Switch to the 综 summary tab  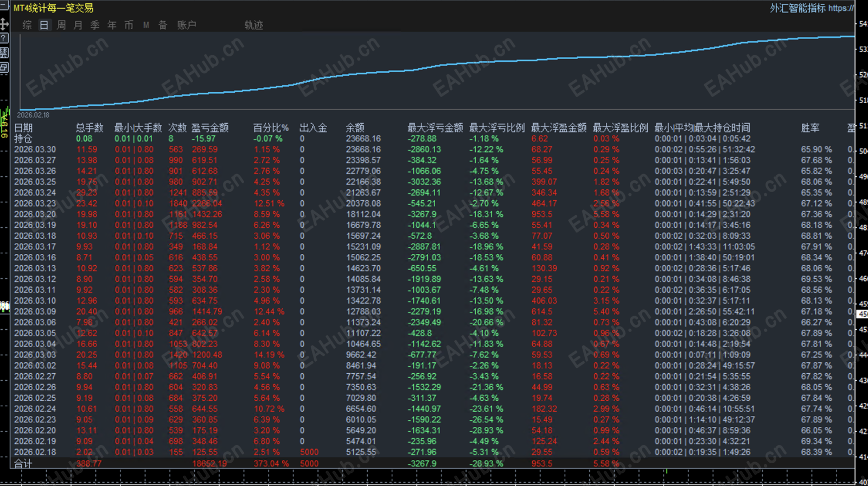[x=27, y=25]
